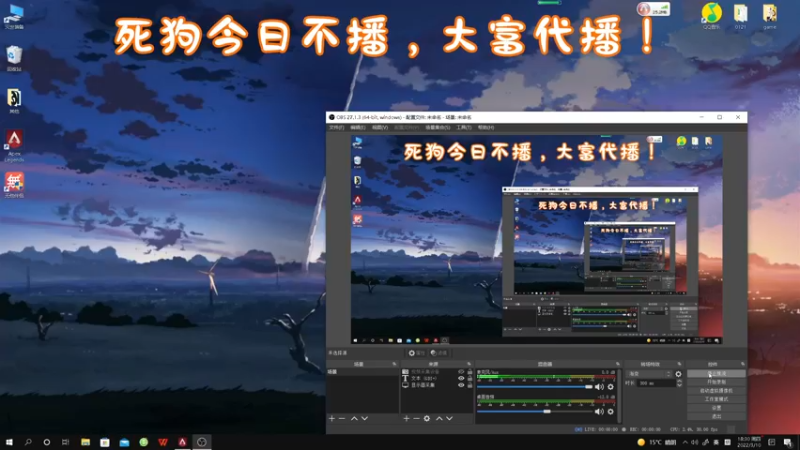Open the WPS icon in the taskbar

coord(163,442)
